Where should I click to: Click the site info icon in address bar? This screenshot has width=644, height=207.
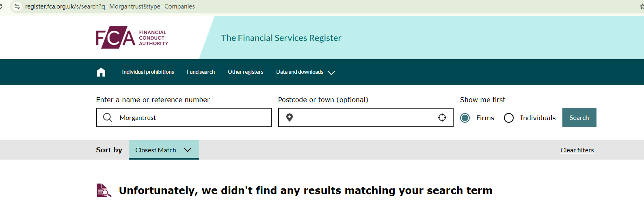tap(17, 6)
